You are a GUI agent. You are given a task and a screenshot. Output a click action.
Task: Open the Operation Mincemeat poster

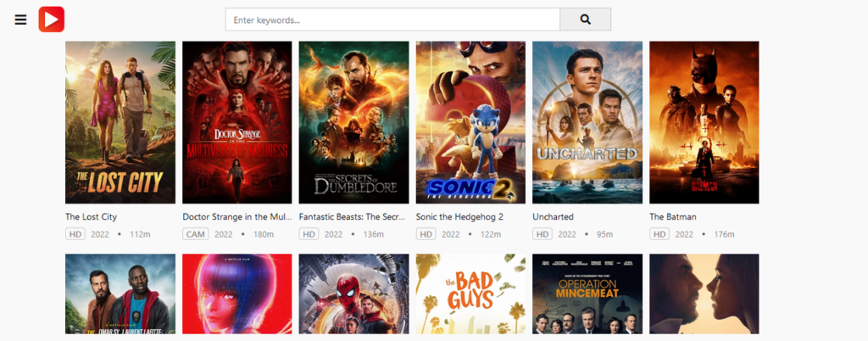[x=587, y=294]
